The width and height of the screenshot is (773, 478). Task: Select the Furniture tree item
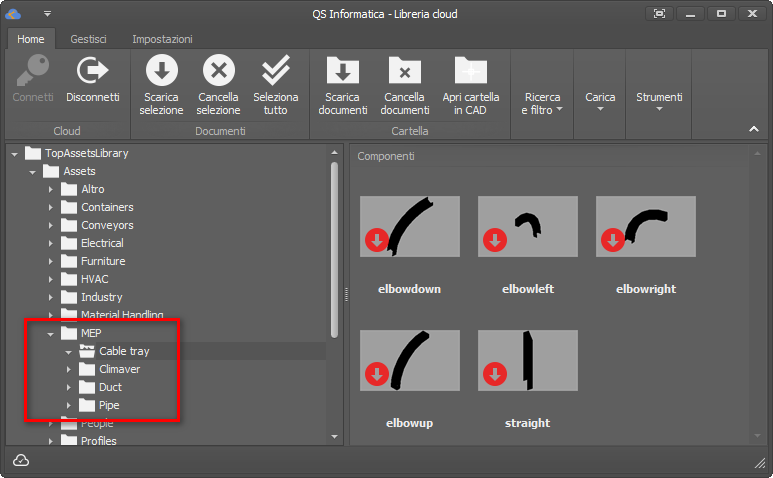tap(103, 261)
